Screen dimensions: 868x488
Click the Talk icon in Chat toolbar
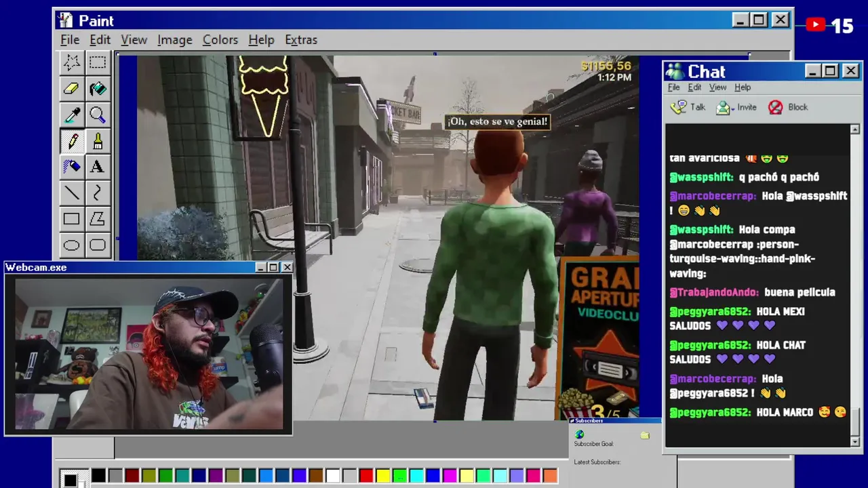[679, 107]
